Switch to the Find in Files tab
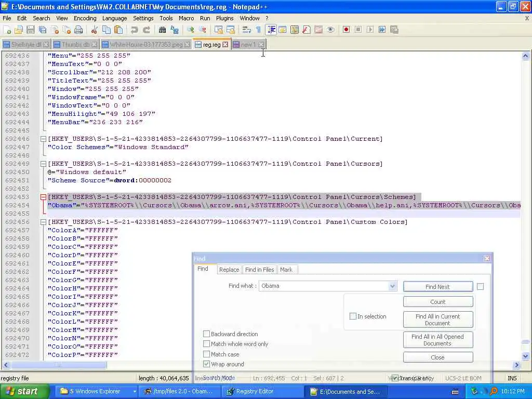The width and height of the screenshot is (532, 399). click(x=260, y=270)
